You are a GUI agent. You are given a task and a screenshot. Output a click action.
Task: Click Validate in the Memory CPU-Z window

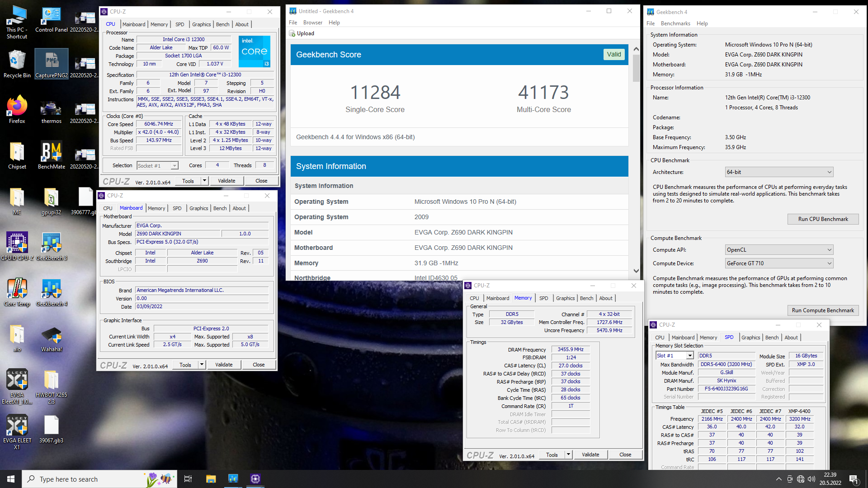point(590,455)
